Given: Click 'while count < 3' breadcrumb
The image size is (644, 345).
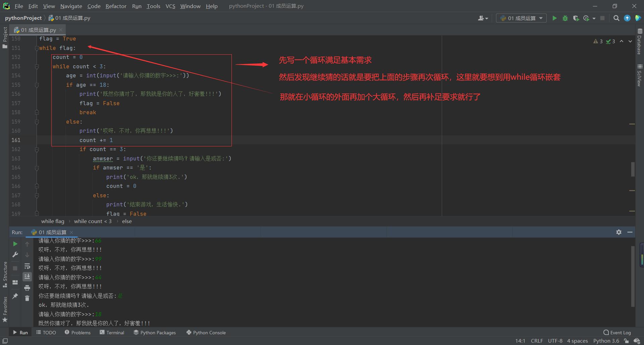Looking at the screenshot, I should coord(93,221).
